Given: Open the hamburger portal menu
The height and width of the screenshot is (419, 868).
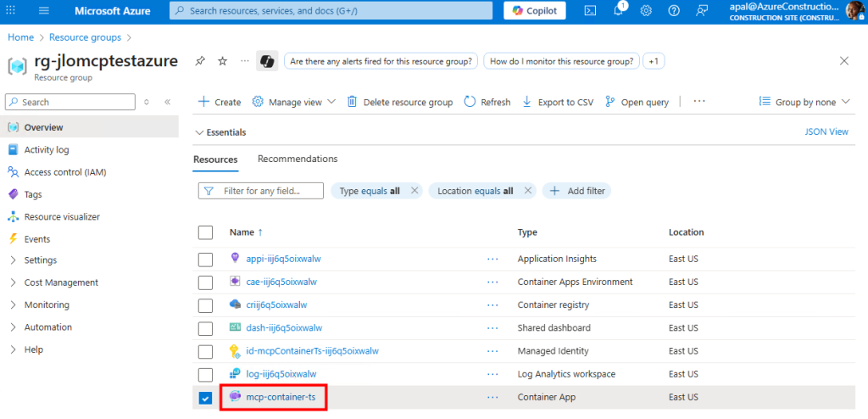Looking at the screenshot, I should pyautogui.click(x=44, y=10).
